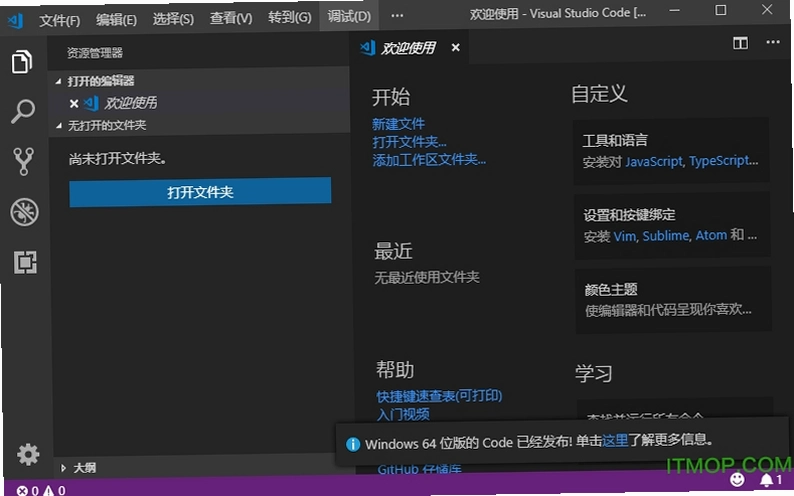Click the VS Code logo in title bar
This screenshot has height=496, width=794.
click(x=15, y=20)
